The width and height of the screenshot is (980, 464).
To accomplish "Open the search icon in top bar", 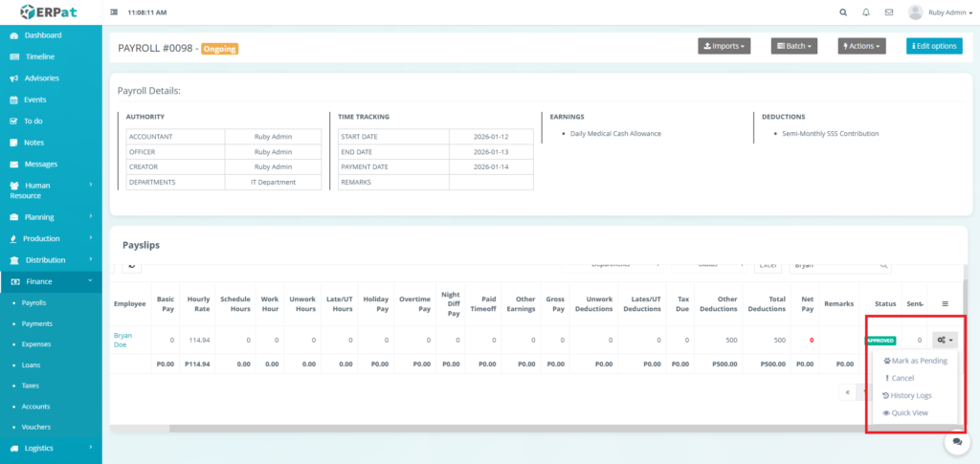I will click(842, 12).
